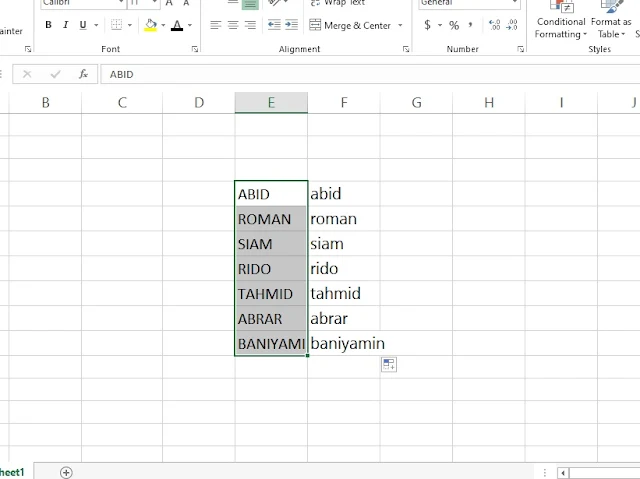Click horizontal scrollbar left arrow
Screen dimensions: 640x479
(563, 473)
